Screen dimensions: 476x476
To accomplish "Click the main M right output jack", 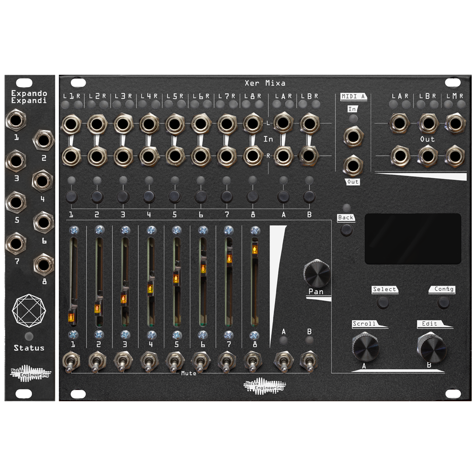I will click(x=455, y=156).
